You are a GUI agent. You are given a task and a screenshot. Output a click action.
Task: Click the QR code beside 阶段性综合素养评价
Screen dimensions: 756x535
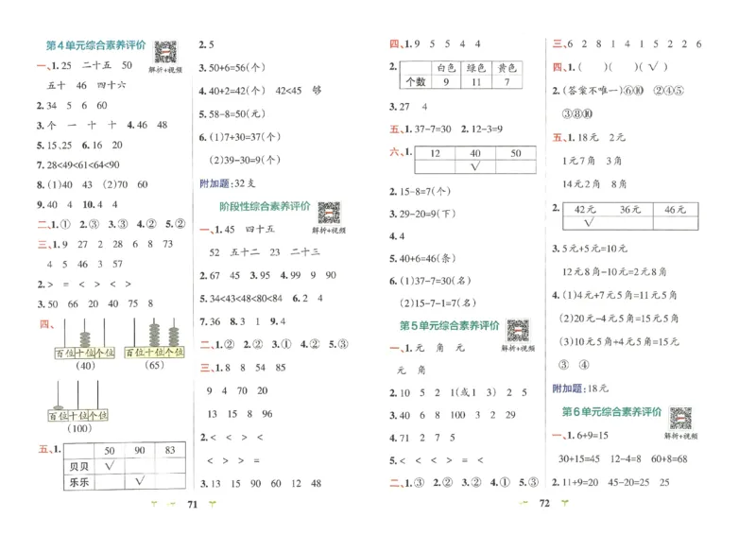(x=329, y=213)
